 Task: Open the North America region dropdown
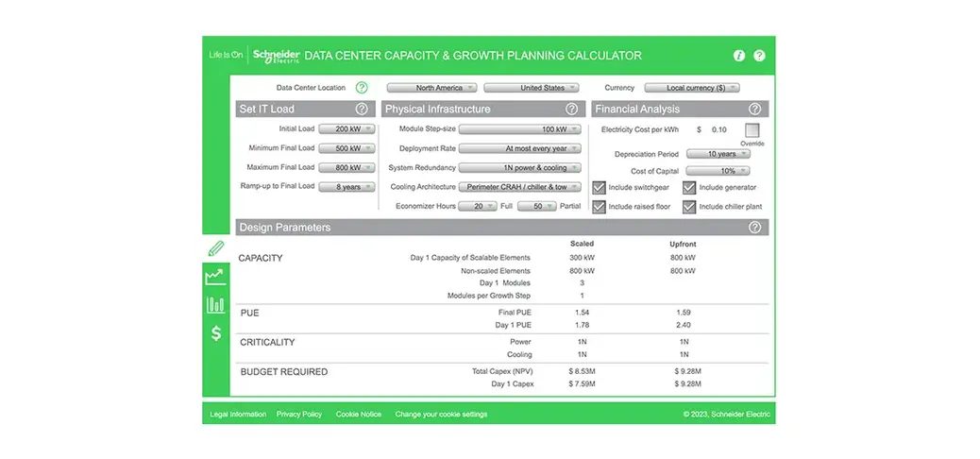[431, 88]
